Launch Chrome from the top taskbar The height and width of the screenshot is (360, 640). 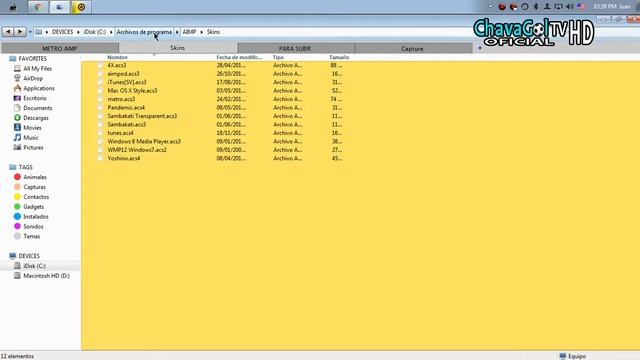point(38,7)
